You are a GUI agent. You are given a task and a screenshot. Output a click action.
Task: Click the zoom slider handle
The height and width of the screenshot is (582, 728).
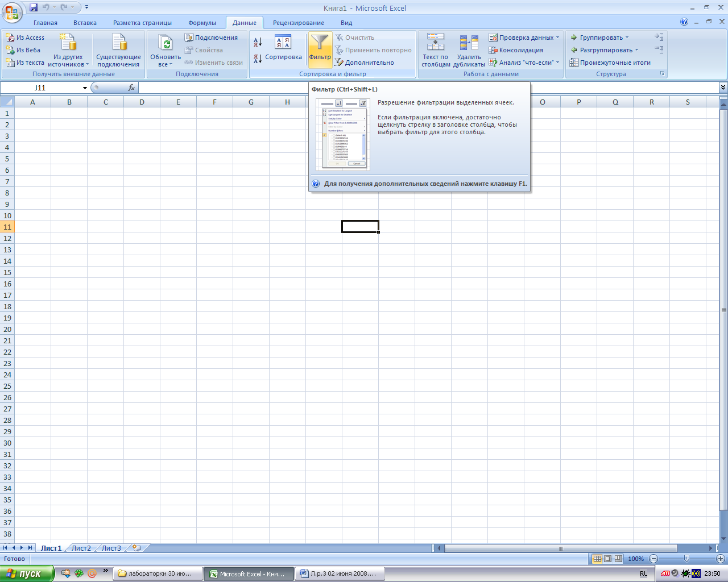click(x=686, y=559)
